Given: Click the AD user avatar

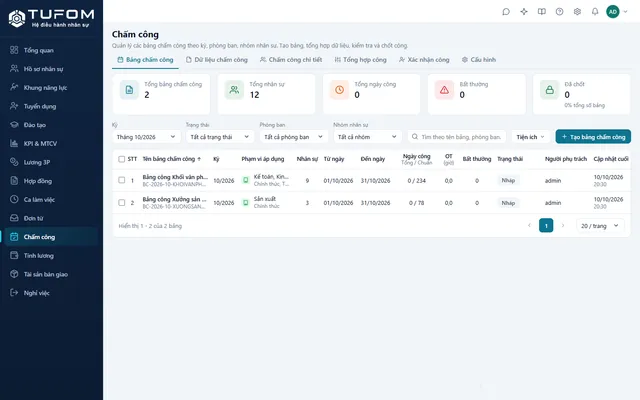Looking at the screenshot, I should click(x=613, y=12).
